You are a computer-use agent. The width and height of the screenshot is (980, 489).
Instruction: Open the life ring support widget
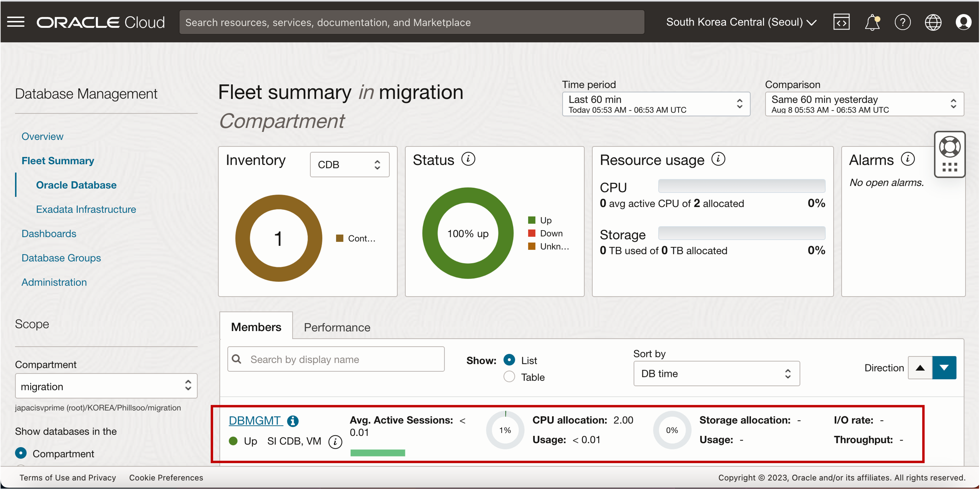point(949,147)
